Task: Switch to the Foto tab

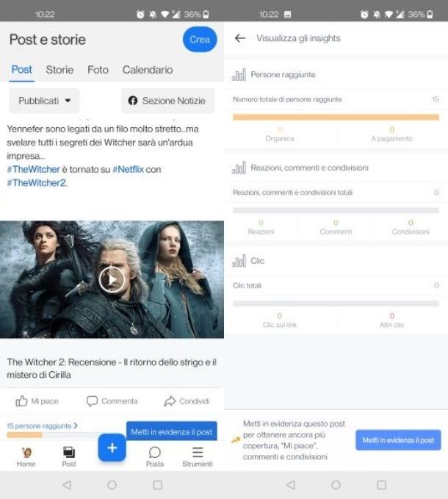Action: pyautogui.click(x=98, y=70)
